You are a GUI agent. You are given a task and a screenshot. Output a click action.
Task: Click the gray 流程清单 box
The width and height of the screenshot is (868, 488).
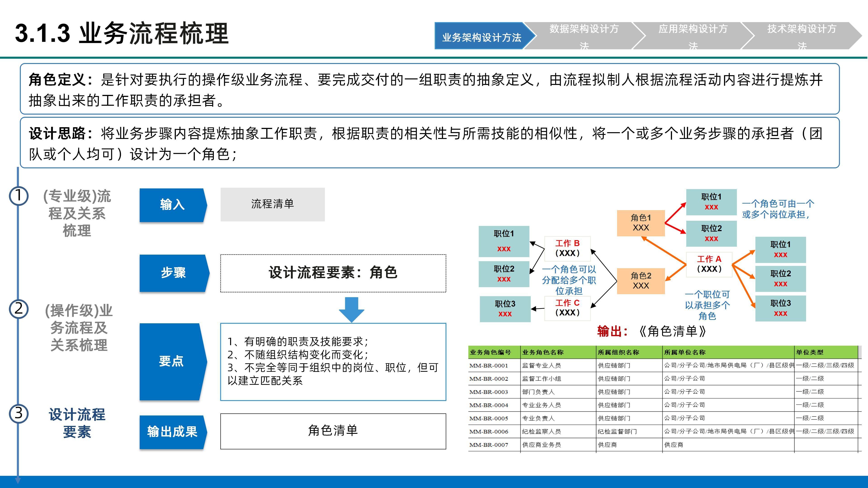273,204
